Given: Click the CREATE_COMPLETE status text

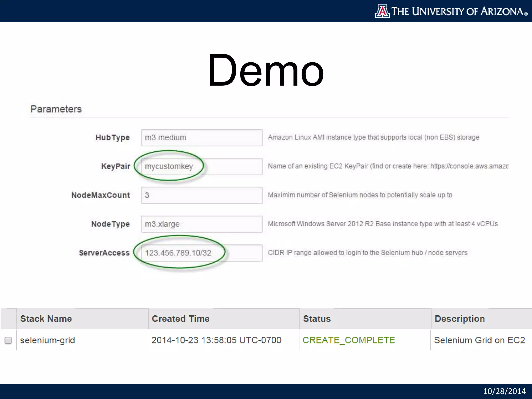Looking at the screenshot, I should point(349,340).
